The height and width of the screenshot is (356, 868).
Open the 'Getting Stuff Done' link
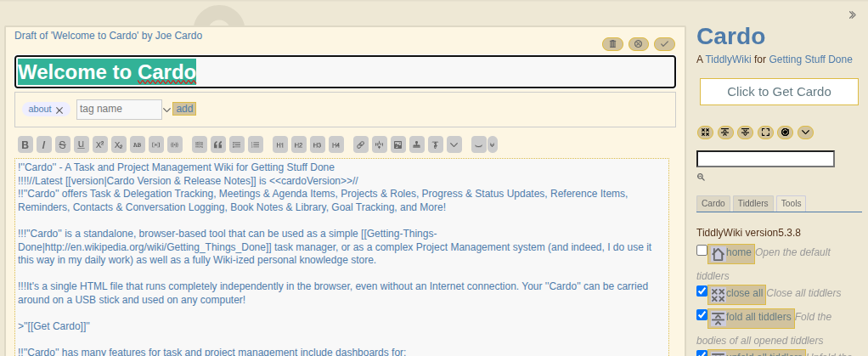[x=810, y=59]
